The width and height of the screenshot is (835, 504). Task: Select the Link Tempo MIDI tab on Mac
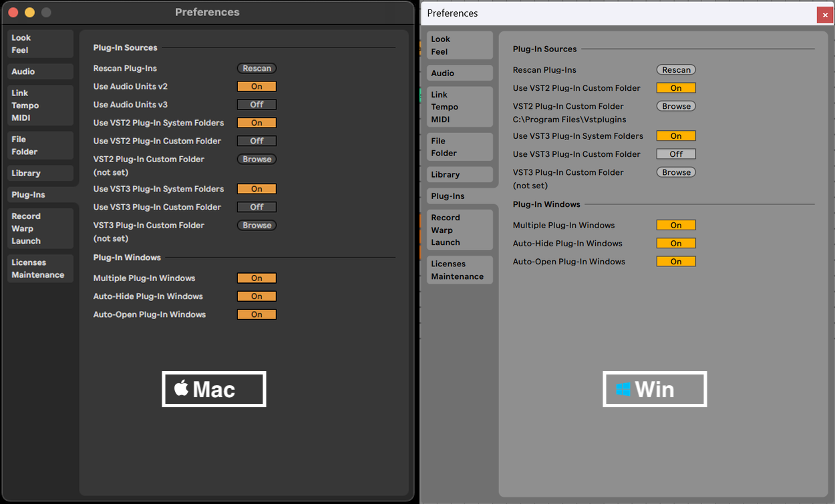click(40, 105)
